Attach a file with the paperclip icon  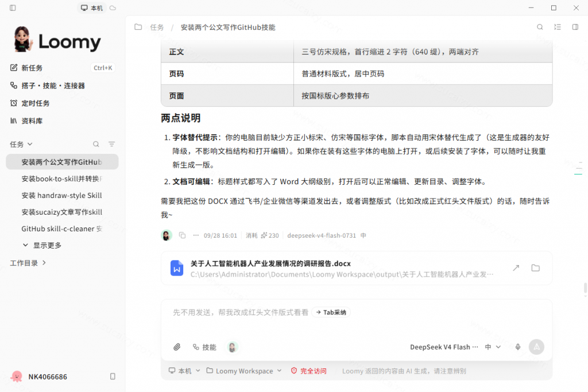[x=177, y=347]
